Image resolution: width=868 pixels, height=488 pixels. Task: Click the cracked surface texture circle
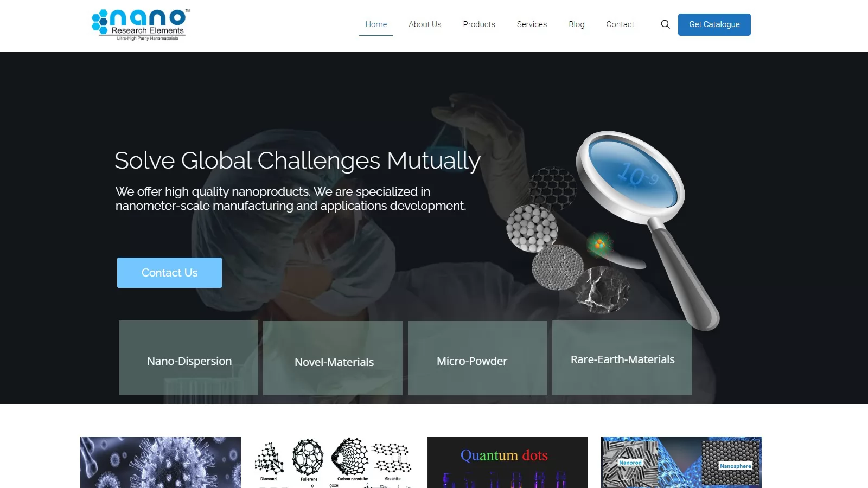click(x=603, y=289)
